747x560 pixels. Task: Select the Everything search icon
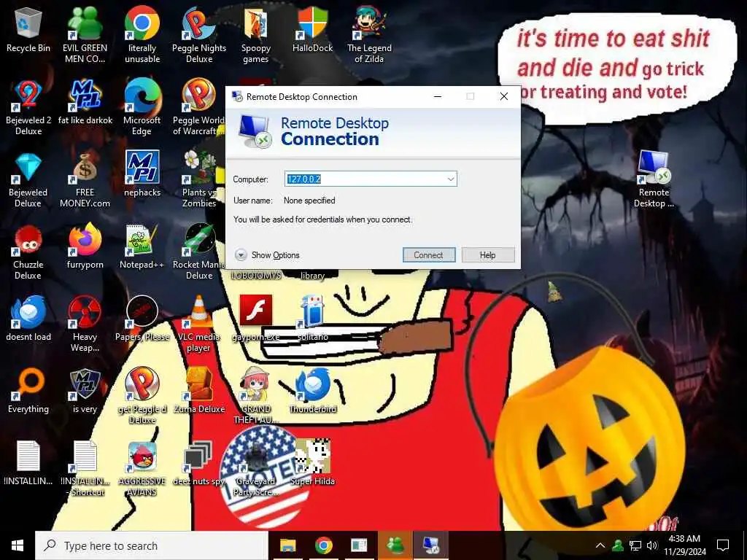click(28, 391)
